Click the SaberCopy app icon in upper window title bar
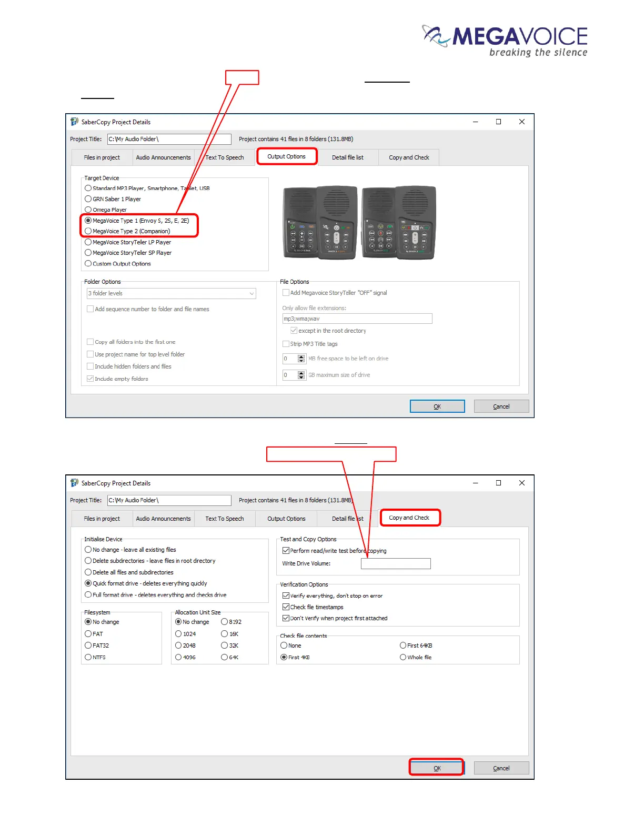The width and height of the screenshot is (644, 834). 74,122
